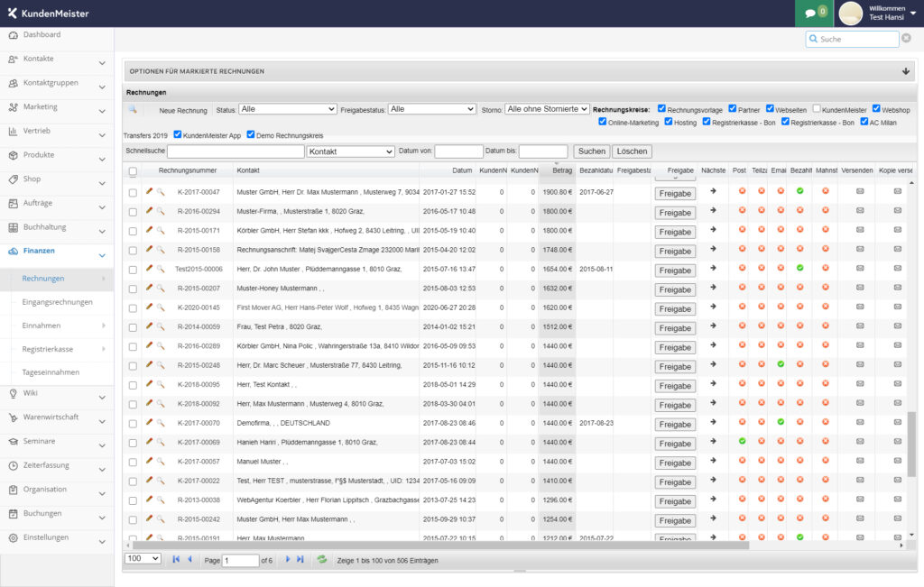
Task: Toggle Online-Marketing checkbox
Action: pyautogui.click(x=602, y=122)
